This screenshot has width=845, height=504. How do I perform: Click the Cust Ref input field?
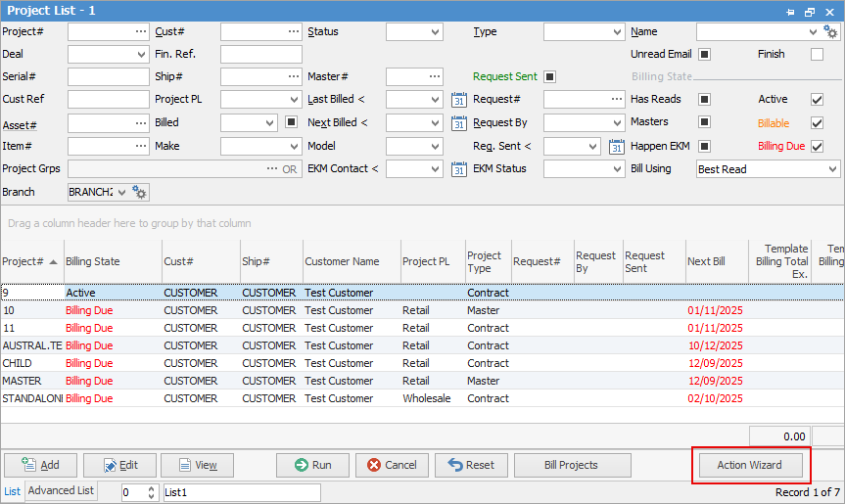pyautogui.click(x=109, y=100)
